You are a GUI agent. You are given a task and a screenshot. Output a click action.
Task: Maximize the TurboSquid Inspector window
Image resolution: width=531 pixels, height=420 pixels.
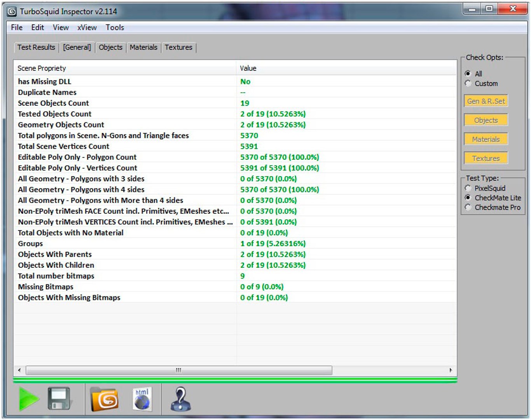click(489, 9)
